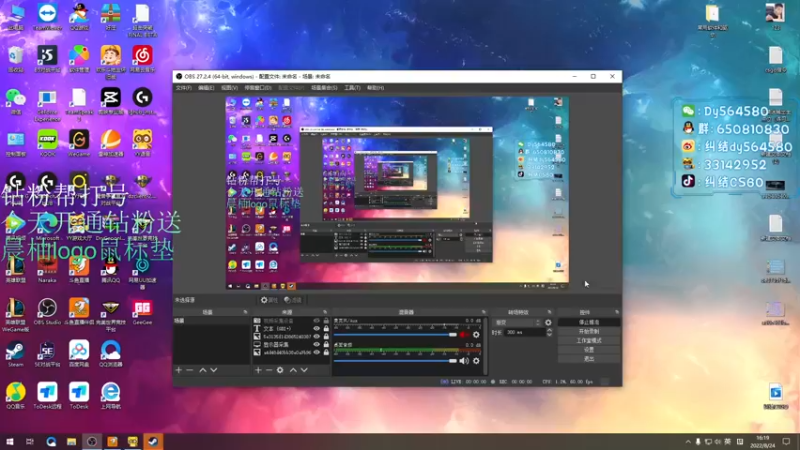Toggle visibility of last source row
The width and height of the screenshot is (800, 450).
(x=317, y=352)
